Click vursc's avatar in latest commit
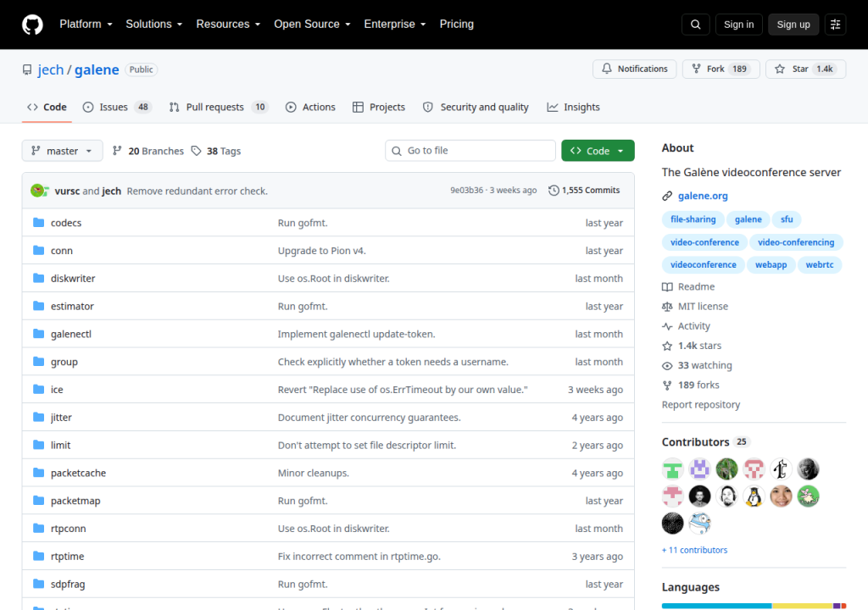 [37, 191]
